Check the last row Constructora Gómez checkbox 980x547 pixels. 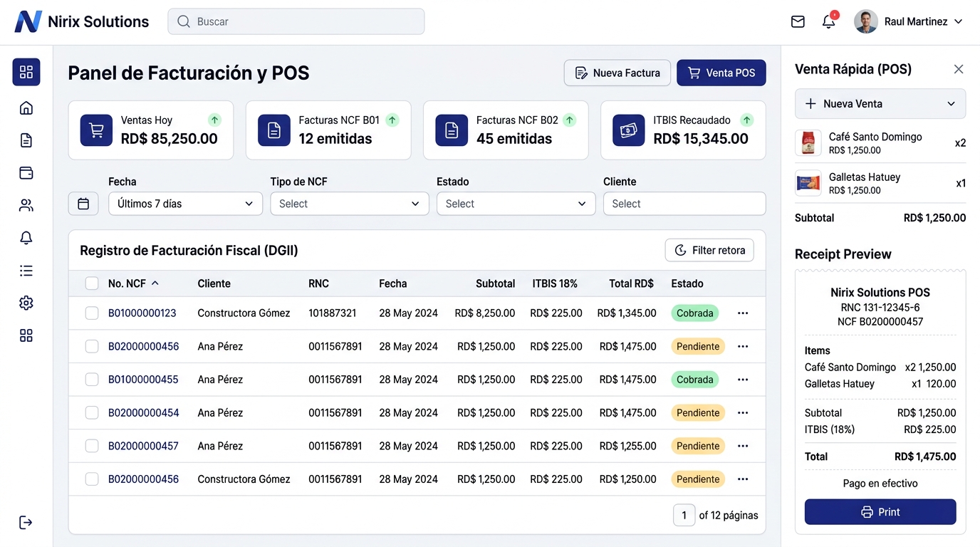click(x=92, y=479)
